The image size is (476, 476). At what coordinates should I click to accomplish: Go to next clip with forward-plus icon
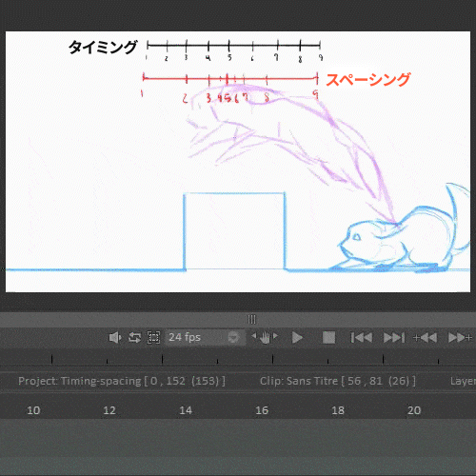point(460,337)
